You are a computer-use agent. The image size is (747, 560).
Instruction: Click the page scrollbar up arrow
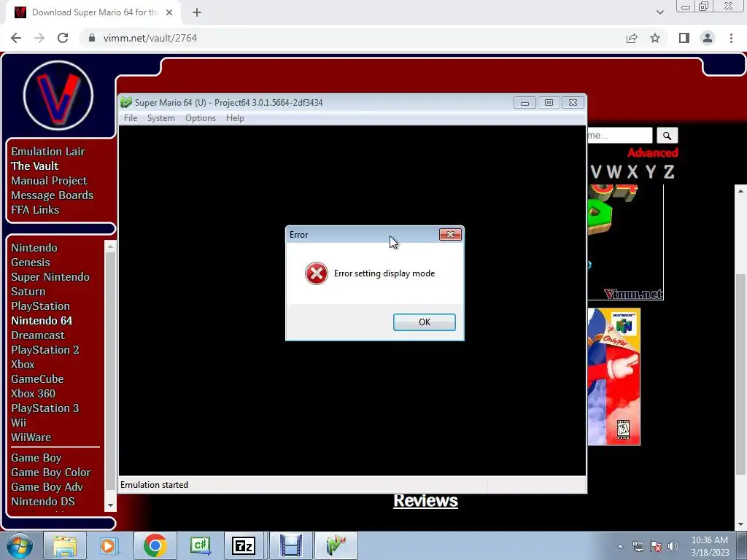click(x=740, y=191)
